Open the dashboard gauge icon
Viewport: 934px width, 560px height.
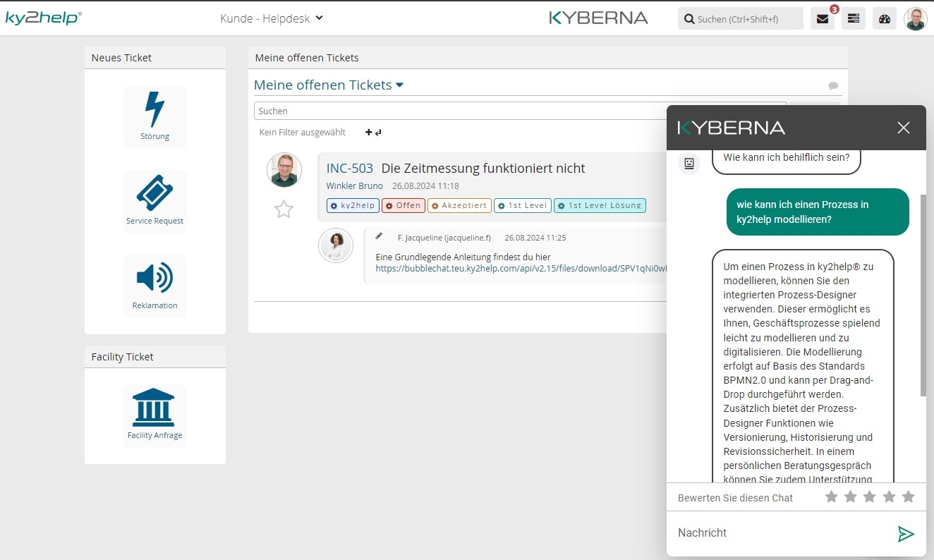tap(885, 19)
